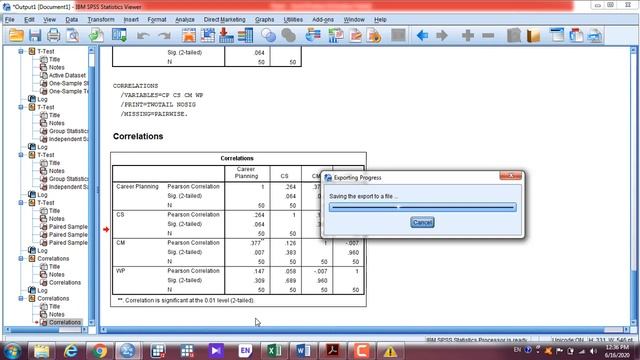Click the Go to Variable download-arrow icon
Viewport: 640px width, 360px height.
click(x=226, y=36)
